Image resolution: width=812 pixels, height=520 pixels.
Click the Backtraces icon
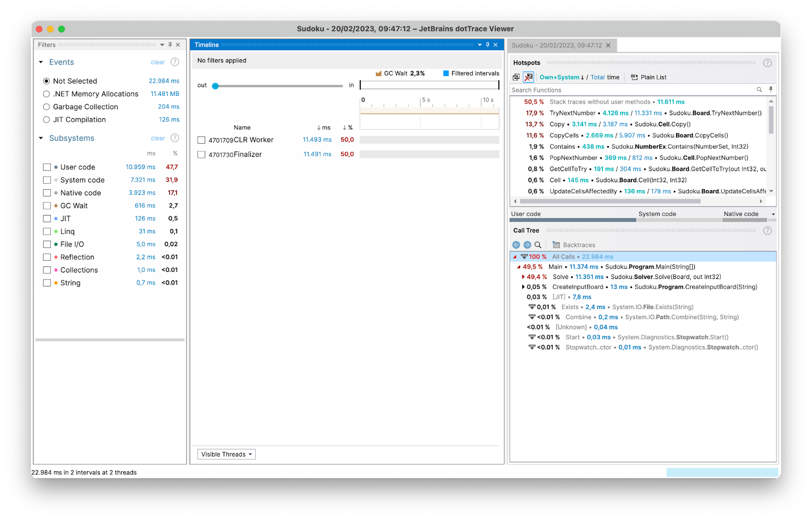pos(556,245)
